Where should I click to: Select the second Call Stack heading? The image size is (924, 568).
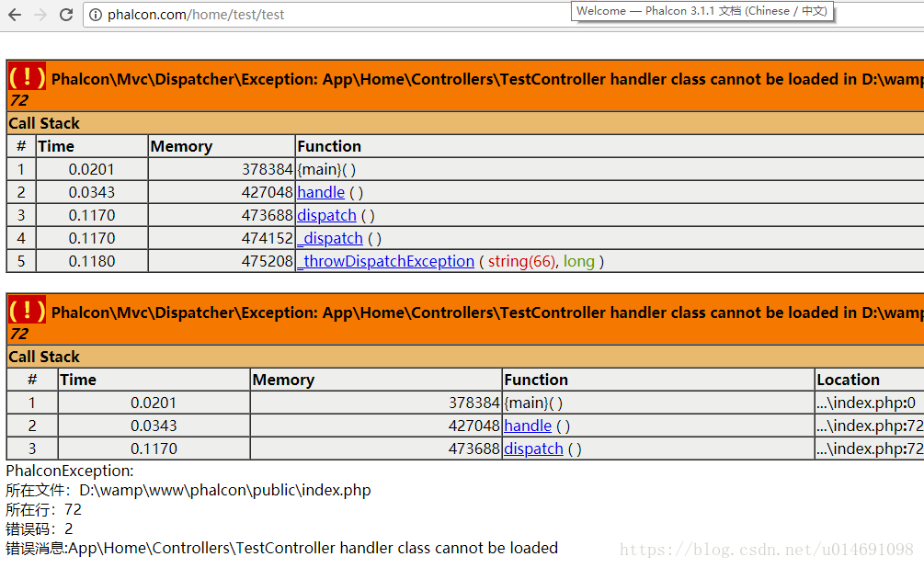pyautogui.click(x=44, y=357)
